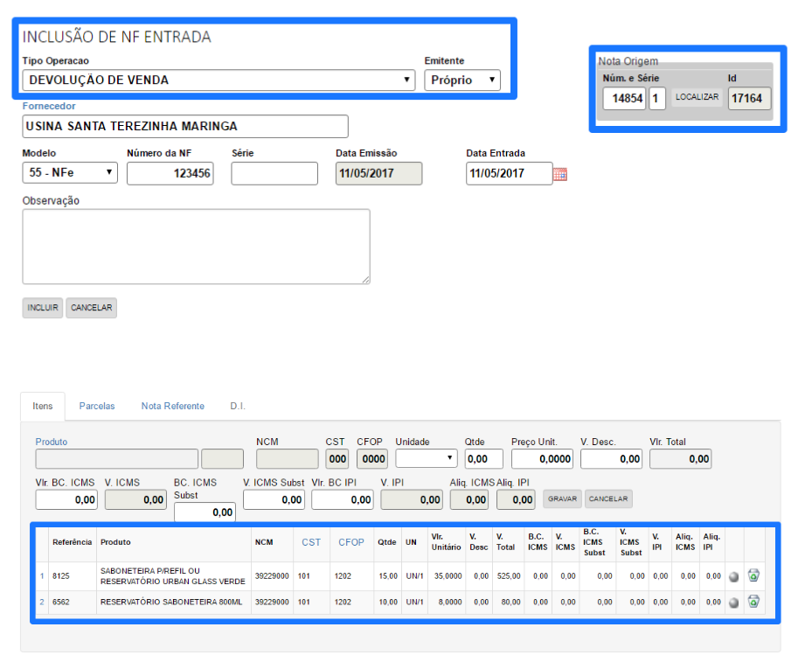
Task: Click CANCELAR below the Observação box
Action: 91,308
